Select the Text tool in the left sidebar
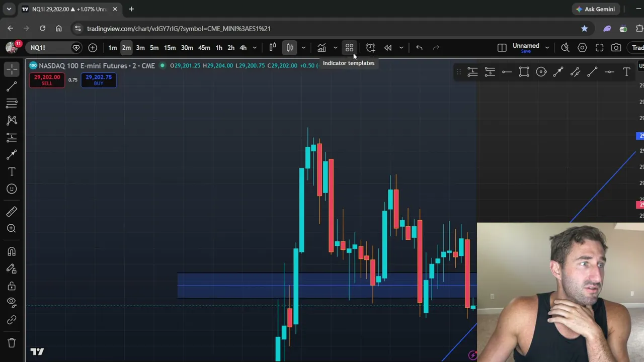The width and height of the screenshot is (644, 362). pyautogui.click(x=12, y=171)
